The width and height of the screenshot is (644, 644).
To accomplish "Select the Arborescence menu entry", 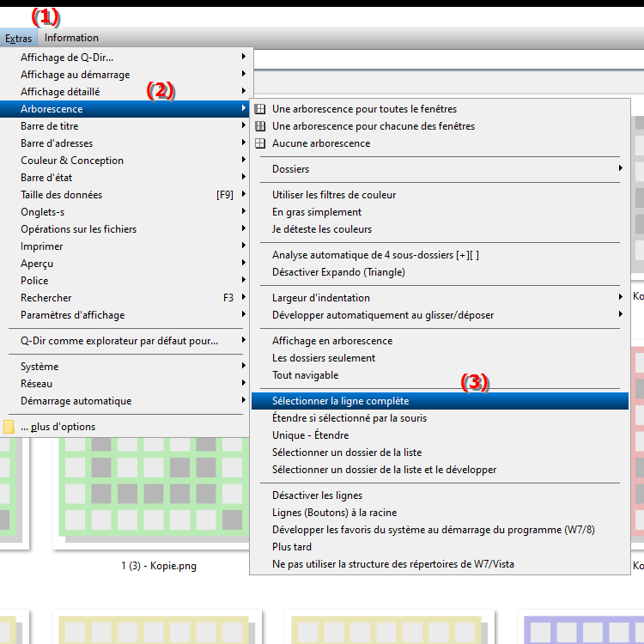I will (125, 109).
